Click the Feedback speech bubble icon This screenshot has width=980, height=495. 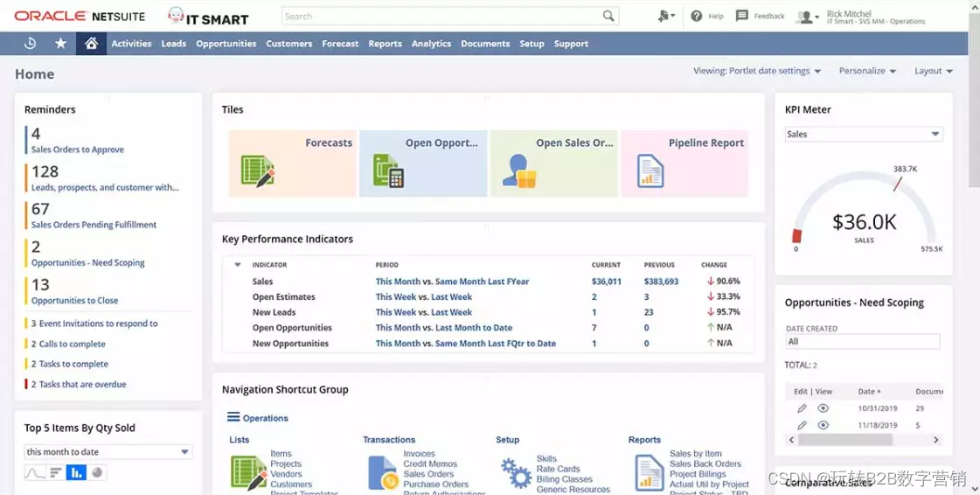742,16
